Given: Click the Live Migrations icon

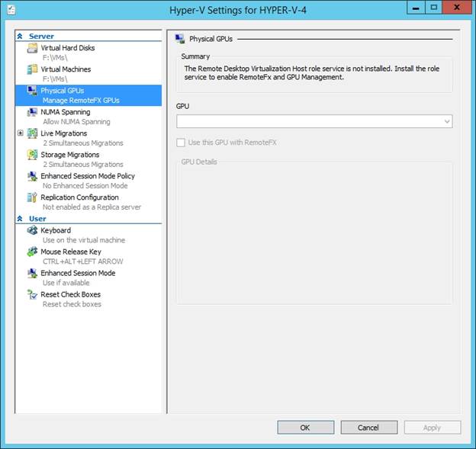Looking at the screenshot, I should 32,133.
